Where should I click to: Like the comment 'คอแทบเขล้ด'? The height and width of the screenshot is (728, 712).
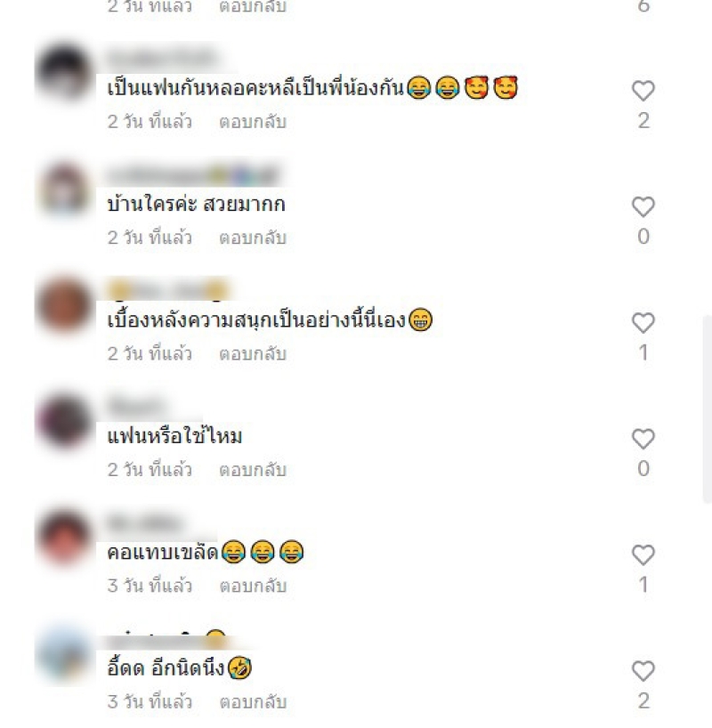pos(643,554)
